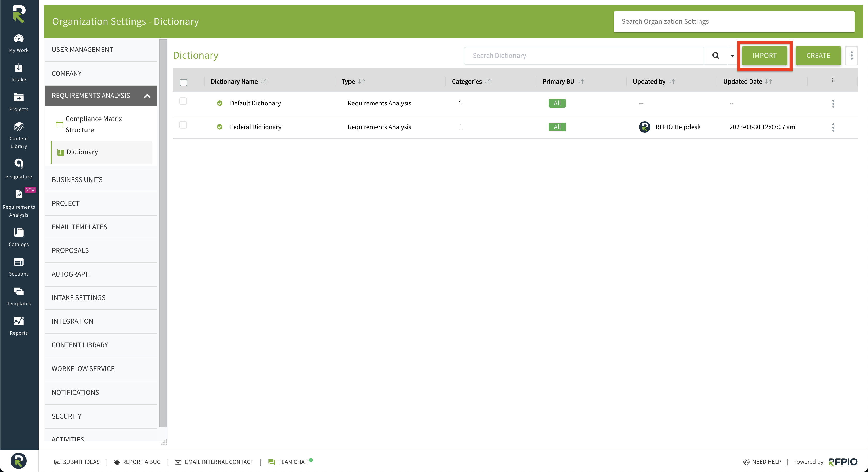
Task: Click the CREATE button
Action: 818,56
